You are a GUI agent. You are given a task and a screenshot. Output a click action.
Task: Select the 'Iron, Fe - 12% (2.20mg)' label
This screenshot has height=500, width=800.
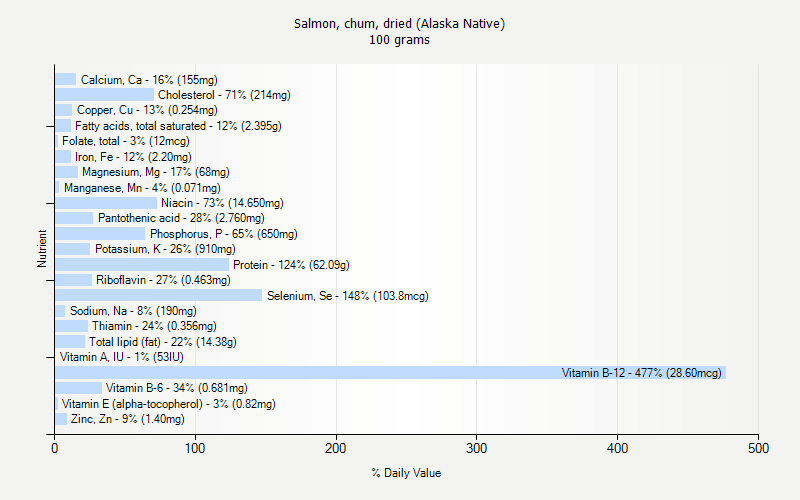point(133,157)
